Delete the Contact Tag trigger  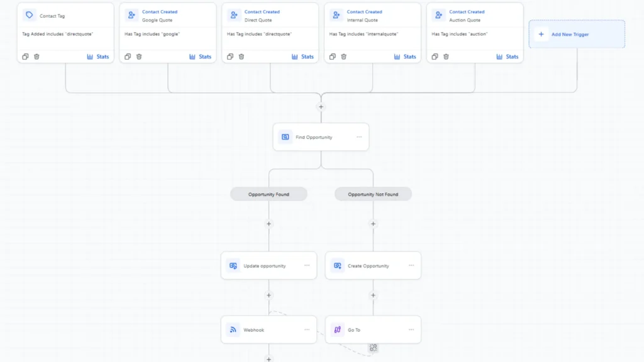pos(36,57)
